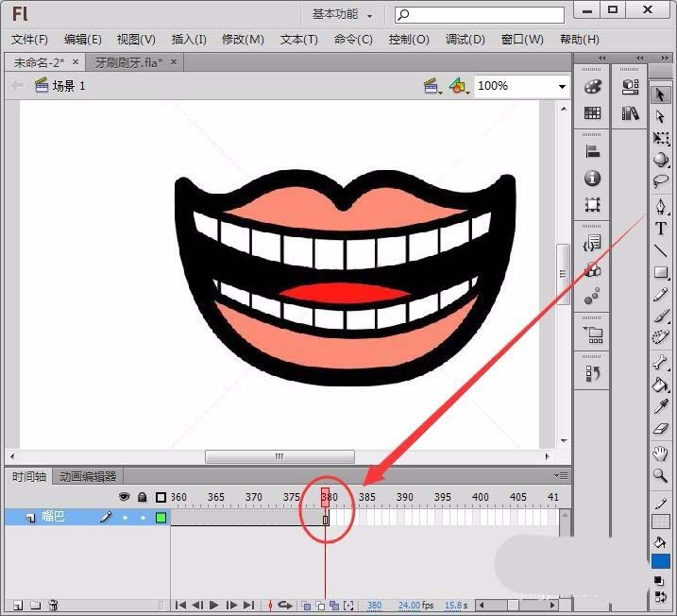This screenshot has width=677, height=616.
Task: Toggle lock all layers padlock icon
Action: point(142,497)
